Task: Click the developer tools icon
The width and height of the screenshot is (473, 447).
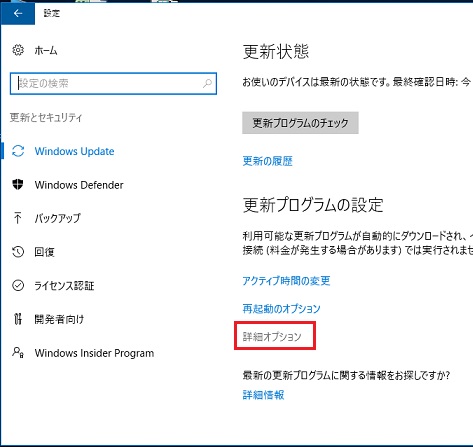Action: click(x=18, y=319)
